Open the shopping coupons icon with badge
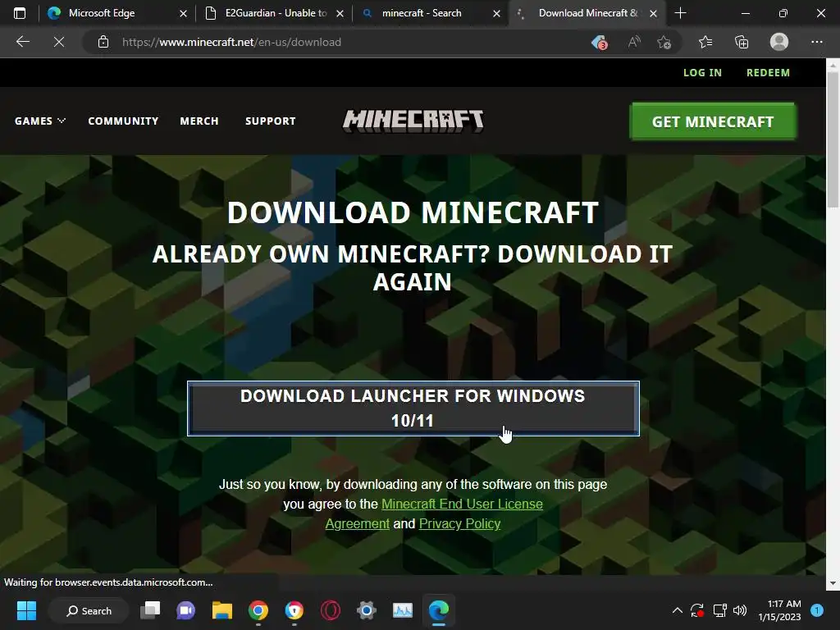The width and height of the screenshot is (840, 630). (x=599, y=42)
